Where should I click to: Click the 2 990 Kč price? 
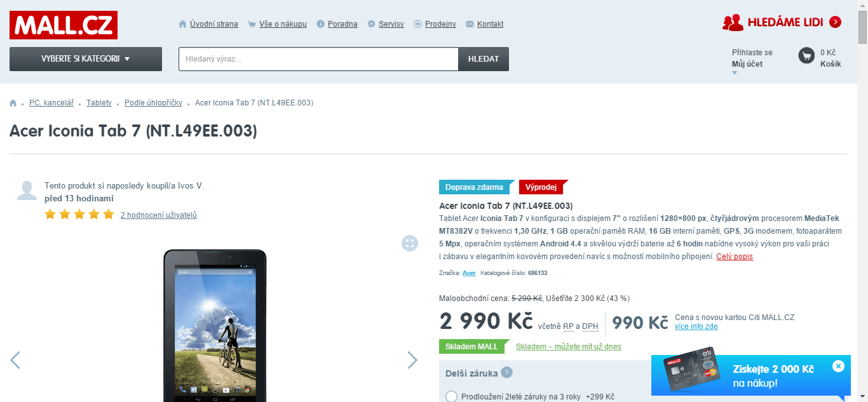pos(486,322)
